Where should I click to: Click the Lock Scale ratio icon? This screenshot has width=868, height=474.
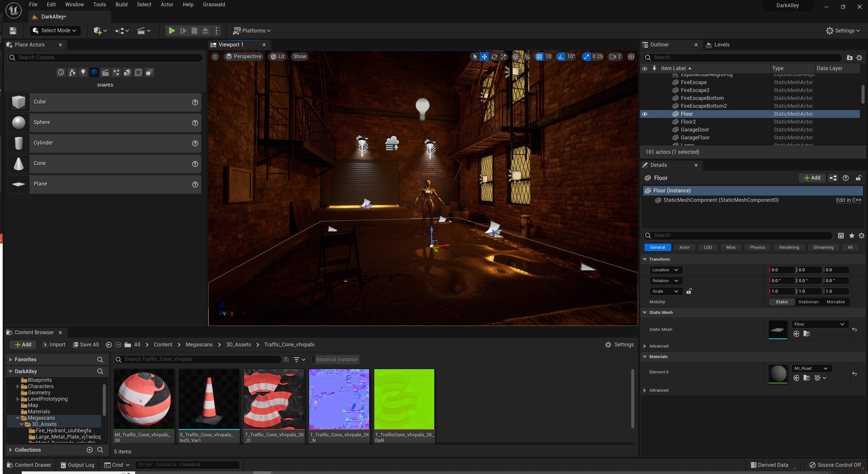coord(689,291)
